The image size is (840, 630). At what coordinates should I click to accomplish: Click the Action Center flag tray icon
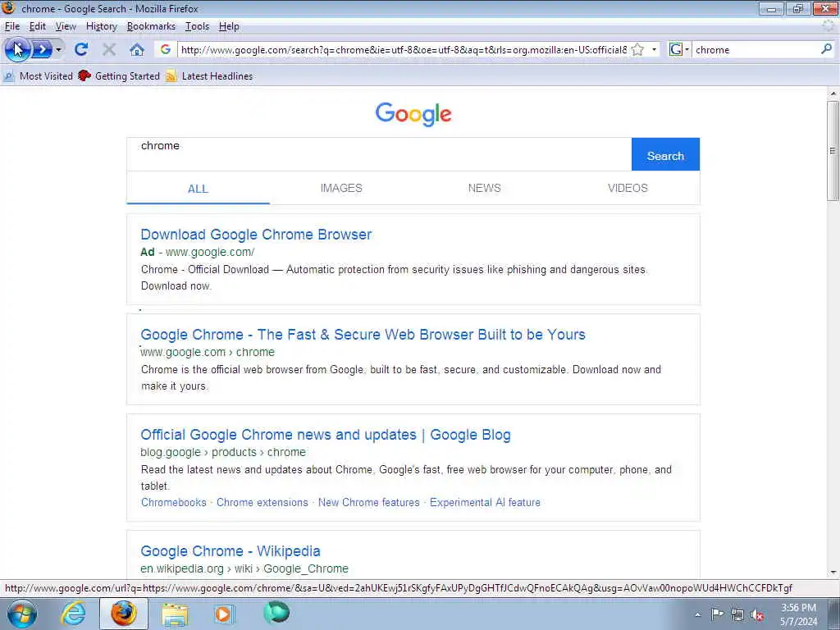coord(717,614)
